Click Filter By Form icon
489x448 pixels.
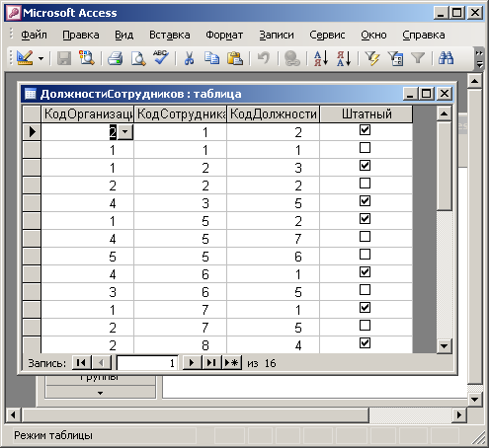click(x=395, y=58)
